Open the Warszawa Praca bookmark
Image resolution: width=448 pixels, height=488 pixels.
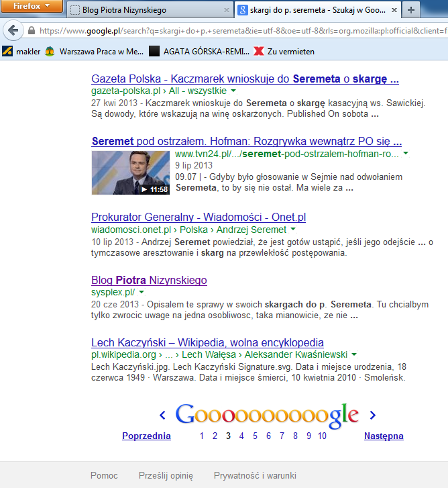(x=95, y=52)
